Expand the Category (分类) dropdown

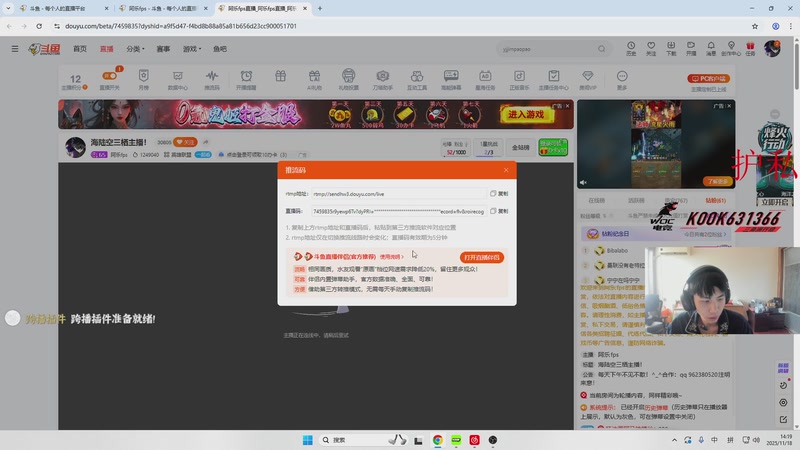[x=135, y=49]
